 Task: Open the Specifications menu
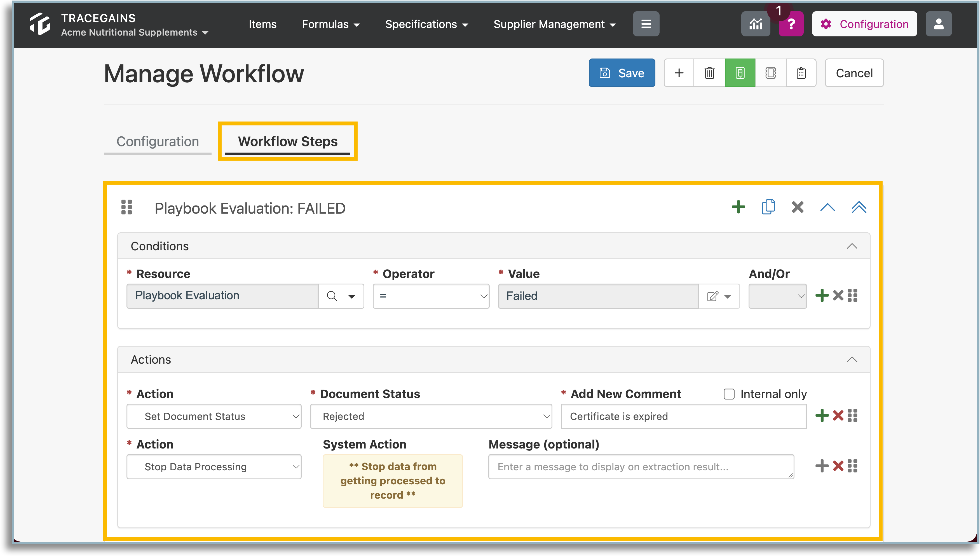[x=426, y=24]
